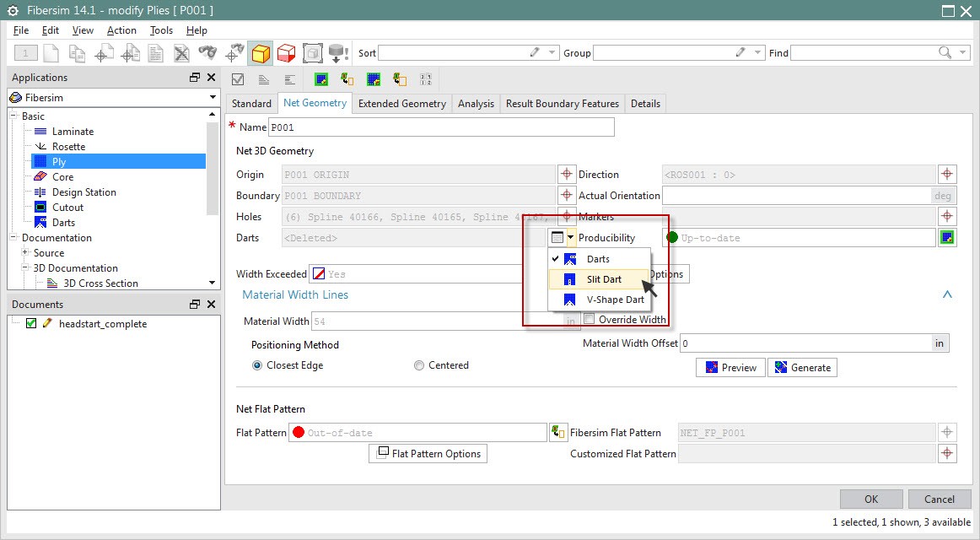Click the delete document toolbar icon
This screenshot has width=980, height=540.
[180, 51]
